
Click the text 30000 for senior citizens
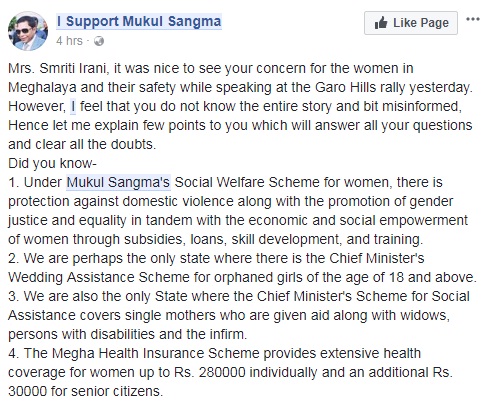coord(86,391)
